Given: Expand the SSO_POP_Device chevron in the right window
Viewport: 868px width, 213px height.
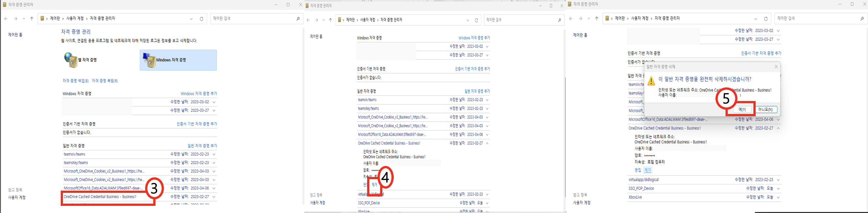Looking at the screenshot, I should click(778, 189).
